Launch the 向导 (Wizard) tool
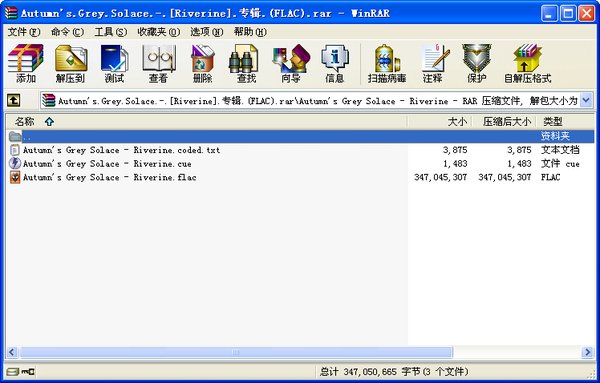Screen dimensions: 600x383 291,63
